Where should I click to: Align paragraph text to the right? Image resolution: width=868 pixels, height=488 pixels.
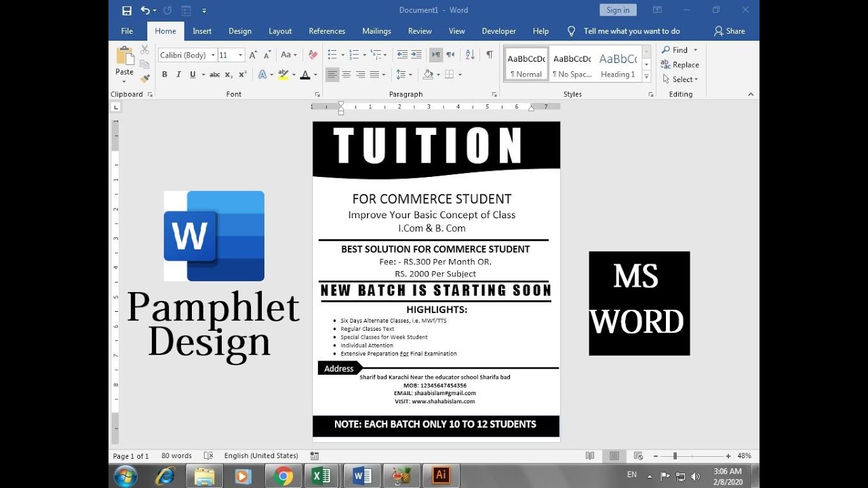[x=361, y=75]
